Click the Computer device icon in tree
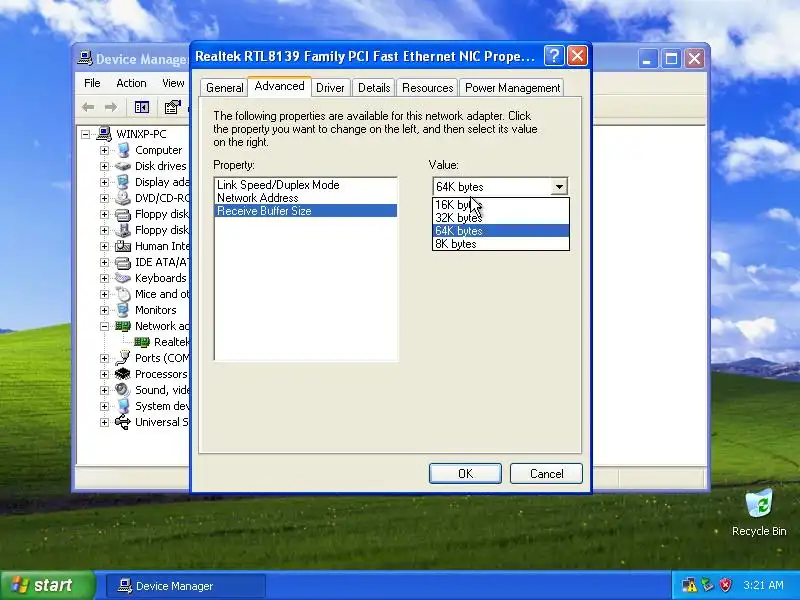800x600 pixels. (123, 150)
